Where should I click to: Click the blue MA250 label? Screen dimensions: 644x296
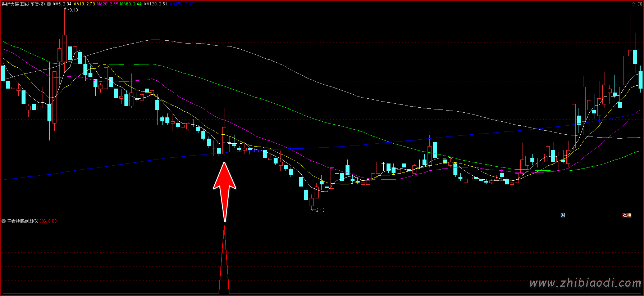pyautogui.click(x=181, y=4)
